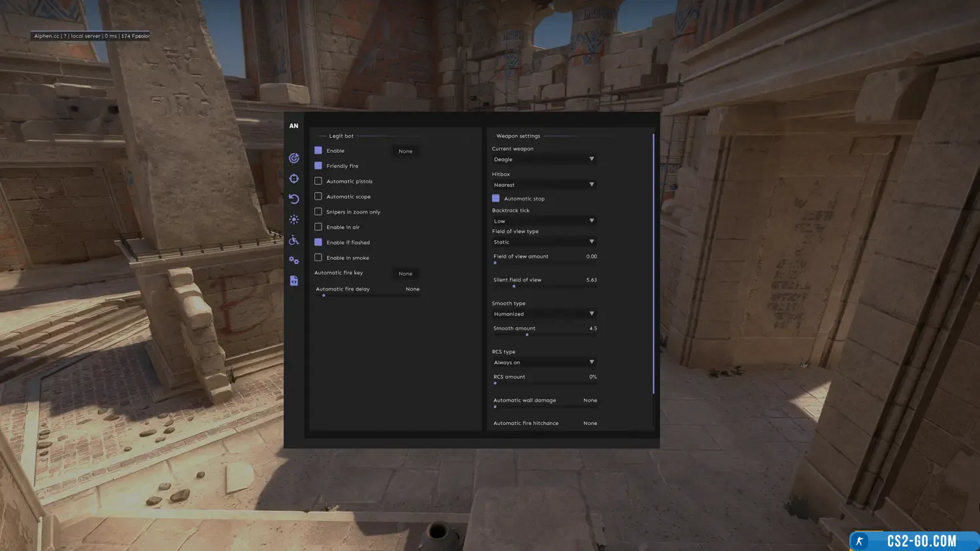This screenshot has width=980, height=551.
Task: Enable the Automatic pistols checkbox
Action: tap(318, 181)
